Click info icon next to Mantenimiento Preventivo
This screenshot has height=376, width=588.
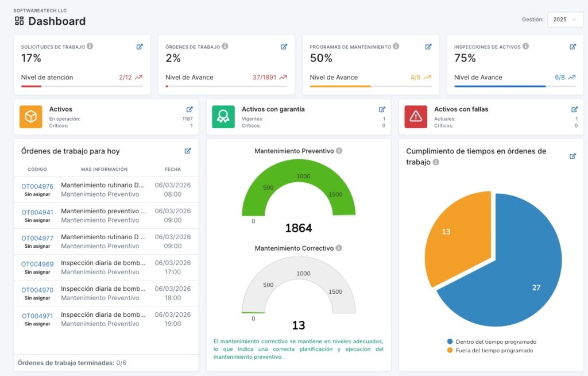click(339, 151)
